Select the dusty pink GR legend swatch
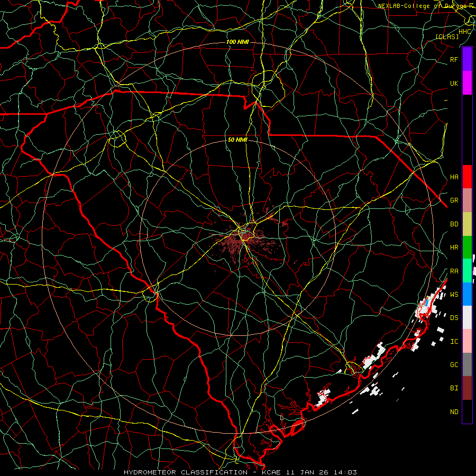 click(x=467, y=200)
